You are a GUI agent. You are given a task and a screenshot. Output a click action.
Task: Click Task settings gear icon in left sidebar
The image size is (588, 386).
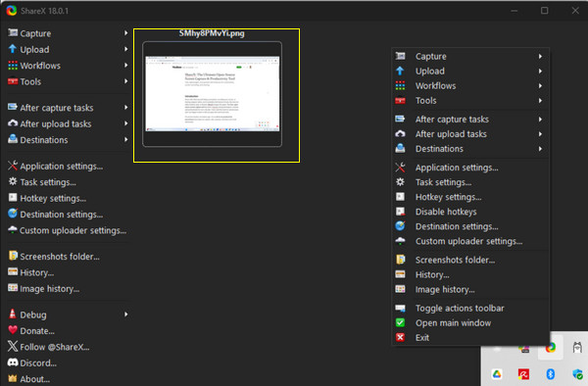click(x=13, y=182)
